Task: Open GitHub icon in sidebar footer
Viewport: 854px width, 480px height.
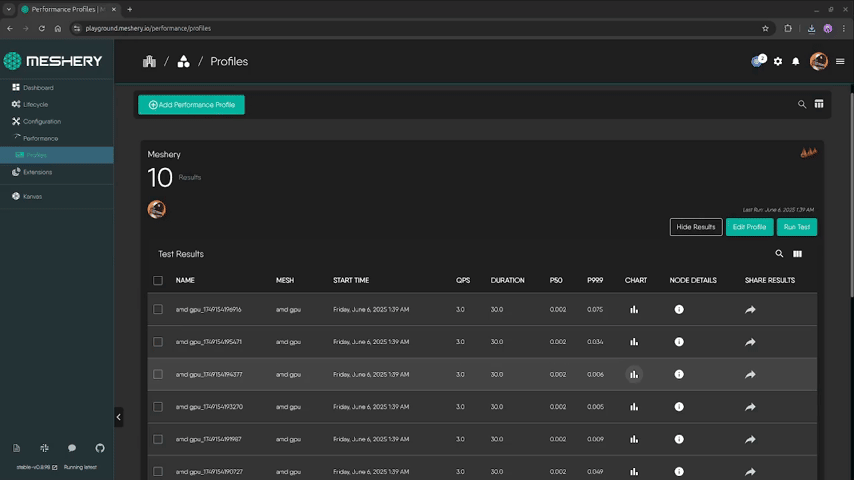Action: (x=100, y=448)
